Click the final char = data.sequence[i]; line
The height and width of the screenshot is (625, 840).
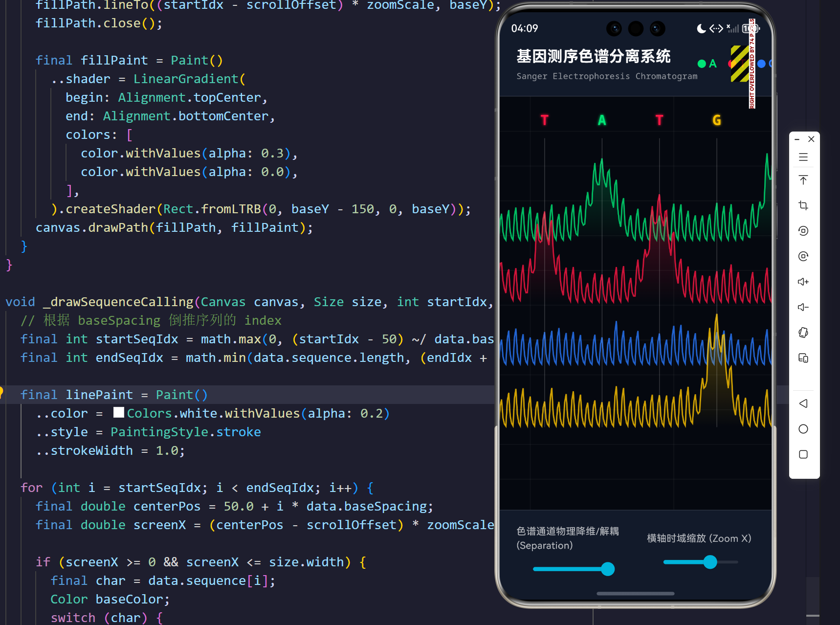163,580
